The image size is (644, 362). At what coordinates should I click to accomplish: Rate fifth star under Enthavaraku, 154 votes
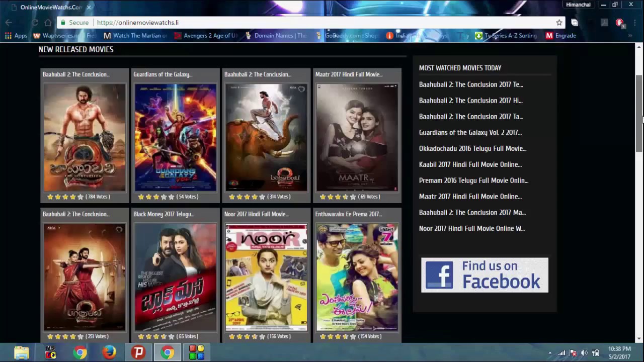(x=353, y=336)
